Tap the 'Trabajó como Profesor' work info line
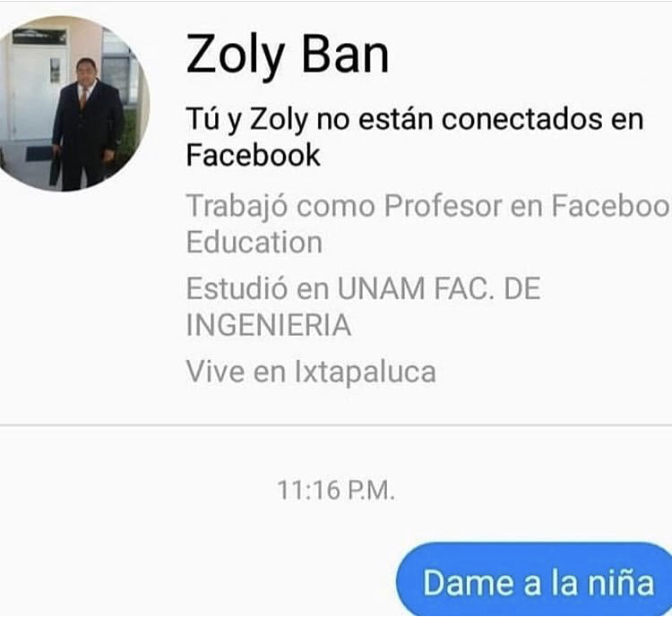672x617 pixels. [x=428, y=224]
